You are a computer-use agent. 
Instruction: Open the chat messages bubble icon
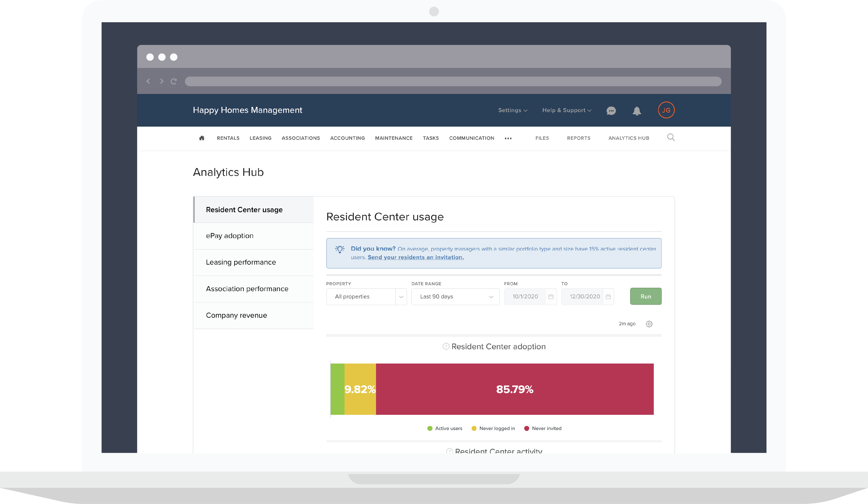[x=611, y=111]
